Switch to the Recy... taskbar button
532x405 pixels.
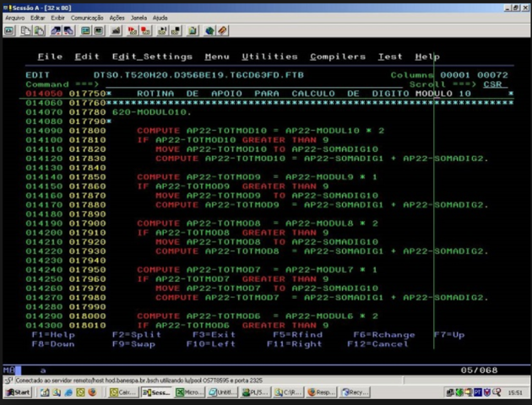(x=356, y=392)
